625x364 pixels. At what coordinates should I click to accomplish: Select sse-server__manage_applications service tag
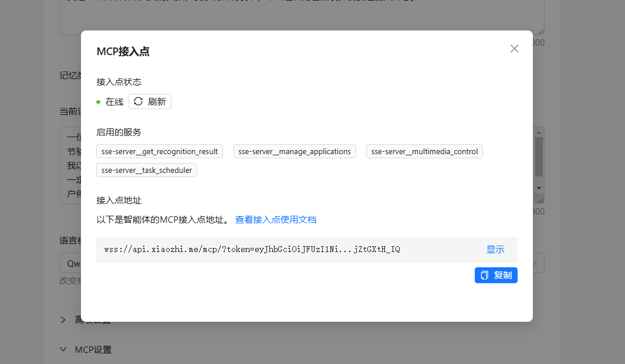tap(295, 151)
